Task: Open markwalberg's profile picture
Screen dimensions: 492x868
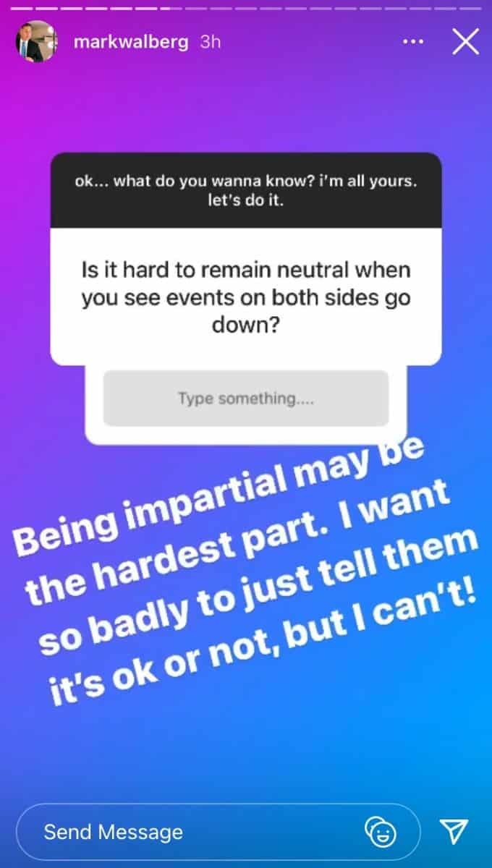Action: coord(36,42)
